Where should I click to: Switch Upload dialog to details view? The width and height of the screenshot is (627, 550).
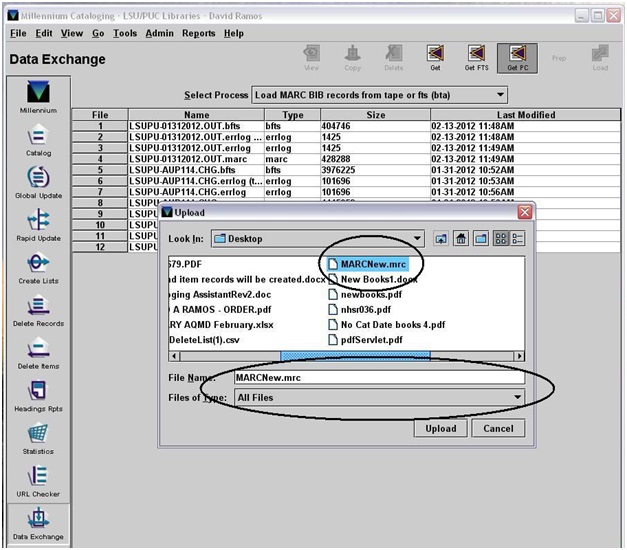coord(517,239)
